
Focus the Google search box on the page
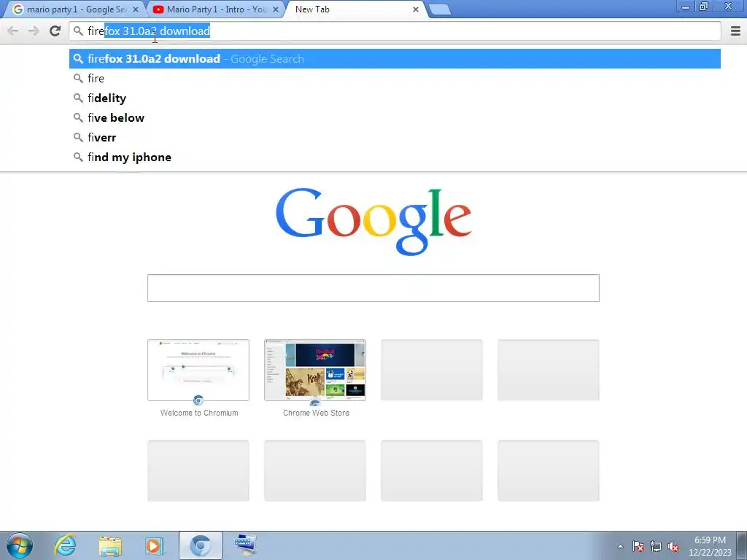click(373, 288)
